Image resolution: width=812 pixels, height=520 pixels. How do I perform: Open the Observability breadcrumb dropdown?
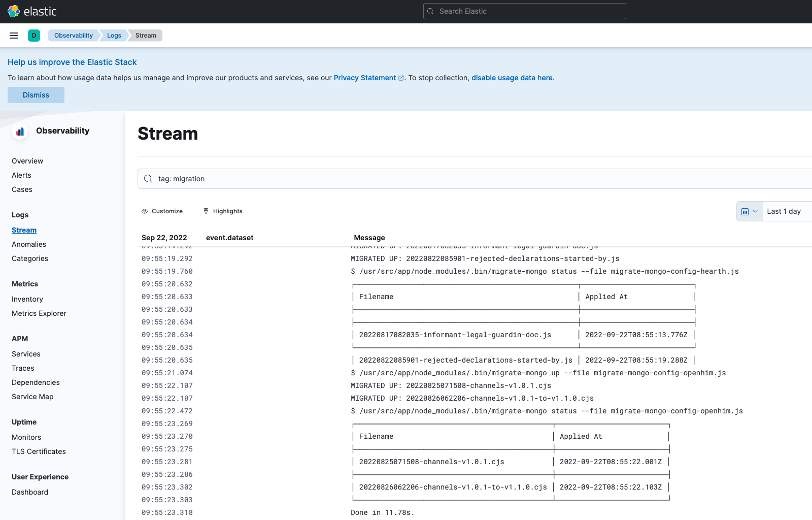coord(73,35)
